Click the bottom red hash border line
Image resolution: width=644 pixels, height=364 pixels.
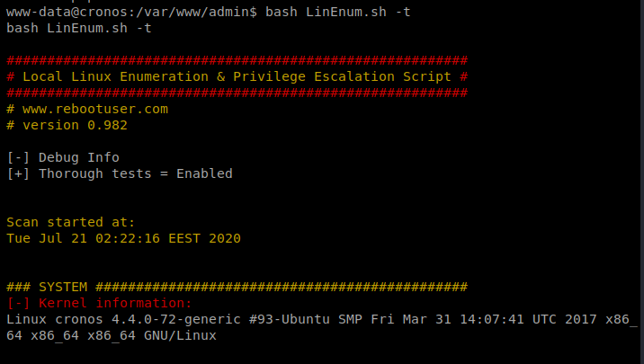[237, 93]
